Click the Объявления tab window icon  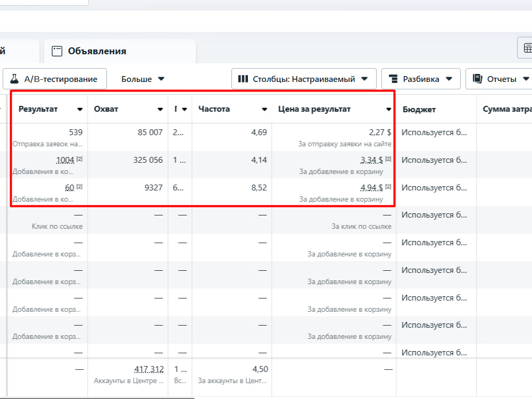click(57, 51)
